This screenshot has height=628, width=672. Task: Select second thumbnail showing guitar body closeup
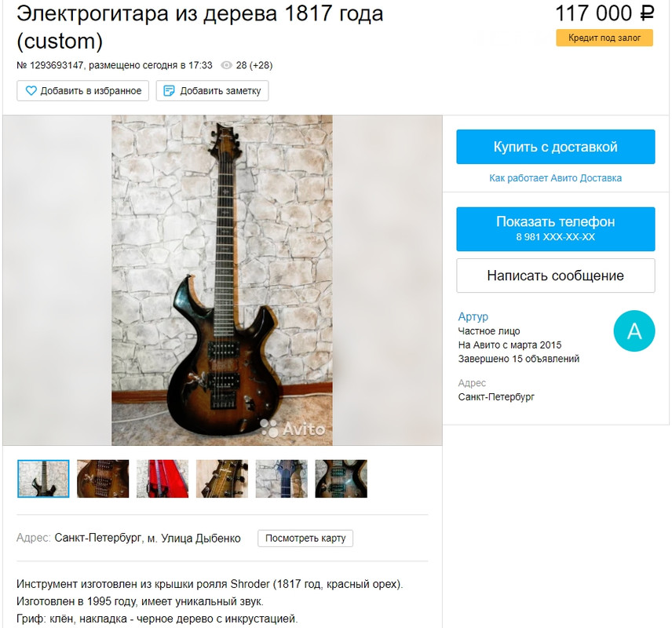point(103,479)
